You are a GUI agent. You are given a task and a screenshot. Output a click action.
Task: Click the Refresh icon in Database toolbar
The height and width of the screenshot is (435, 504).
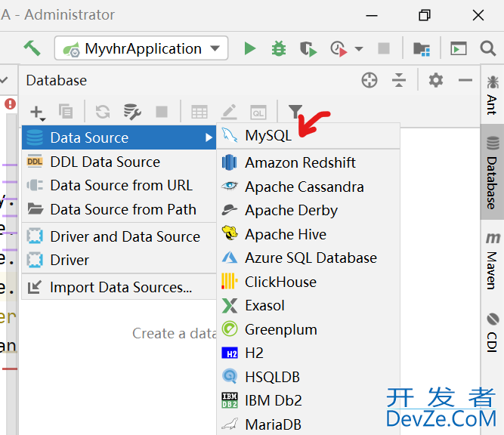pyautogui.click(x=103, y=112)
